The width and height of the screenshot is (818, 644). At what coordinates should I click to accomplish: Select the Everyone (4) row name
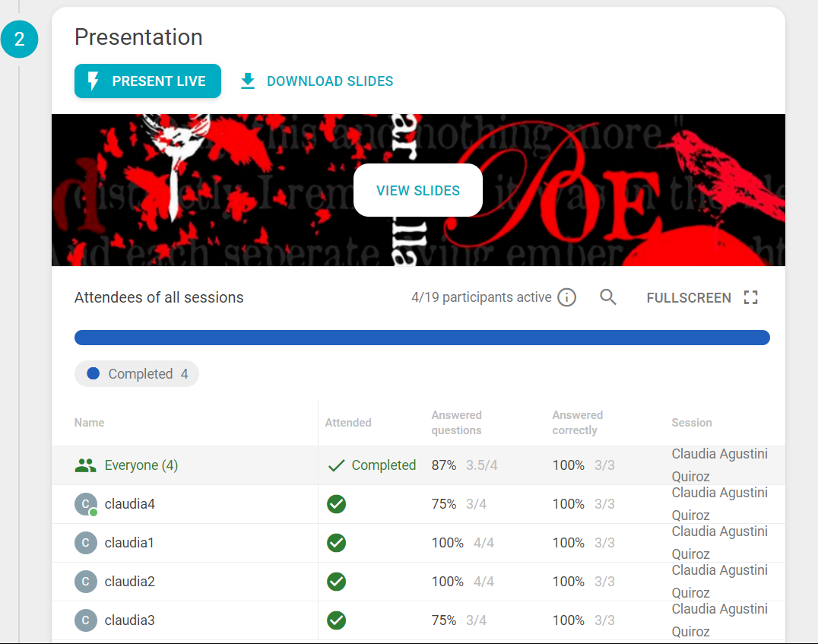coord(141,465)
